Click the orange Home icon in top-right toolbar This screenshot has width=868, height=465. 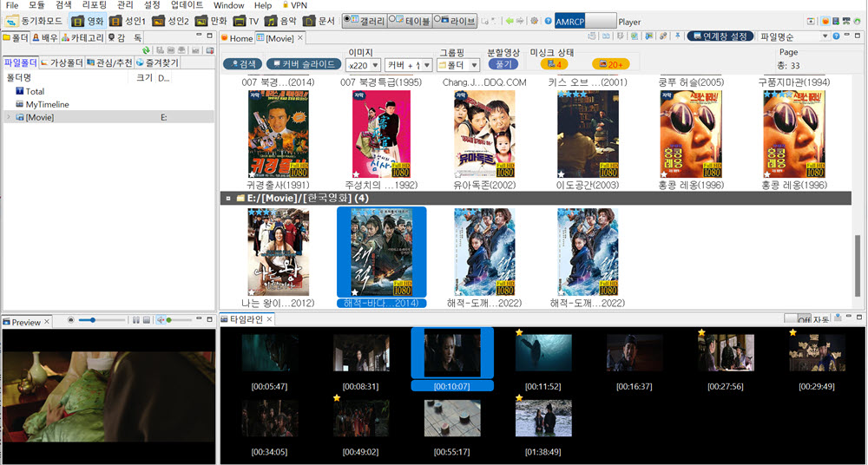click(825, 21)
